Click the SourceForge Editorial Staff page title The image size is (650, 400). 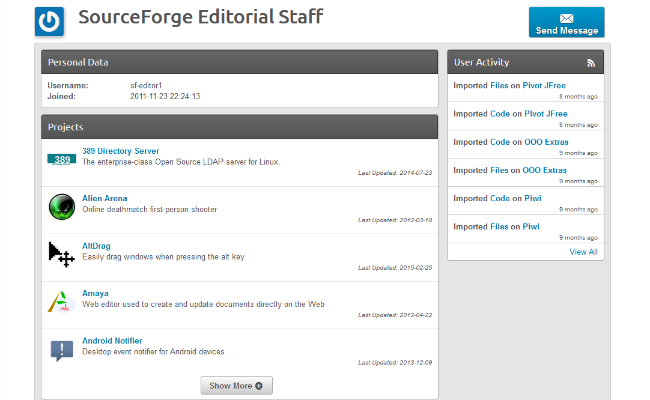[201, 17]
